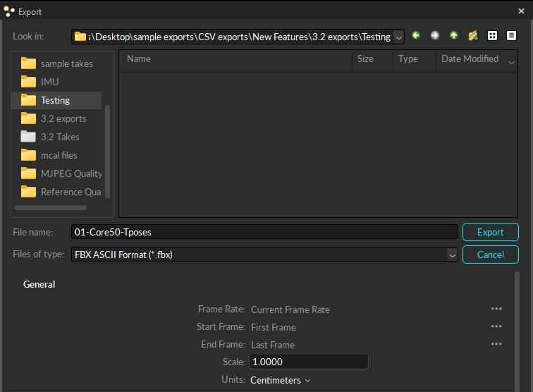Switch to icon grid view
Screen dimensions: 533x392
pos(493,36)
